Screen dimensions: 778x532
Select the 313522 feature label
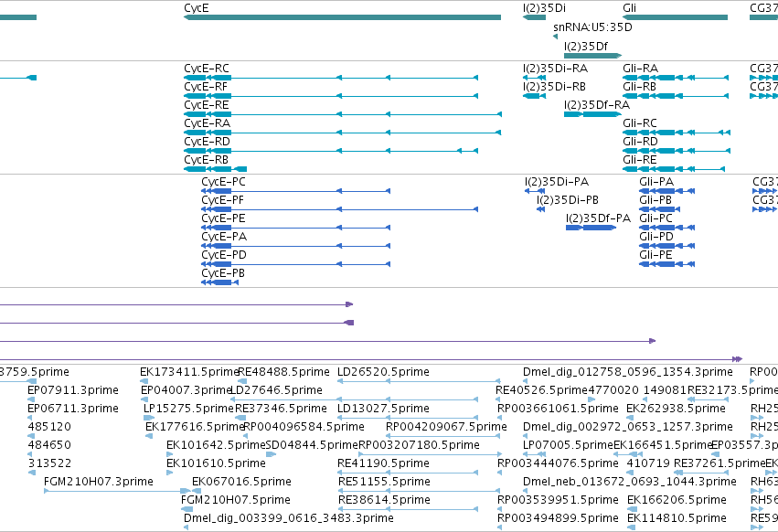click(49, 464)
